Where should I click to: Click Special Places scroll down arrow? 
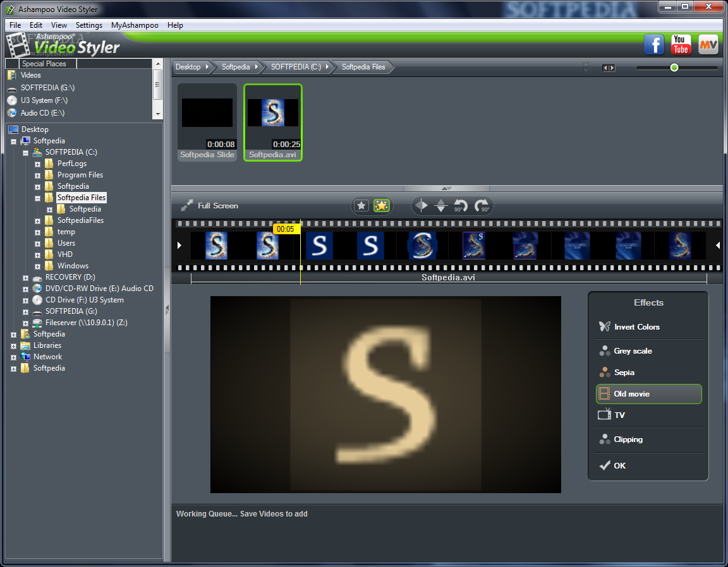click(158, 114)
